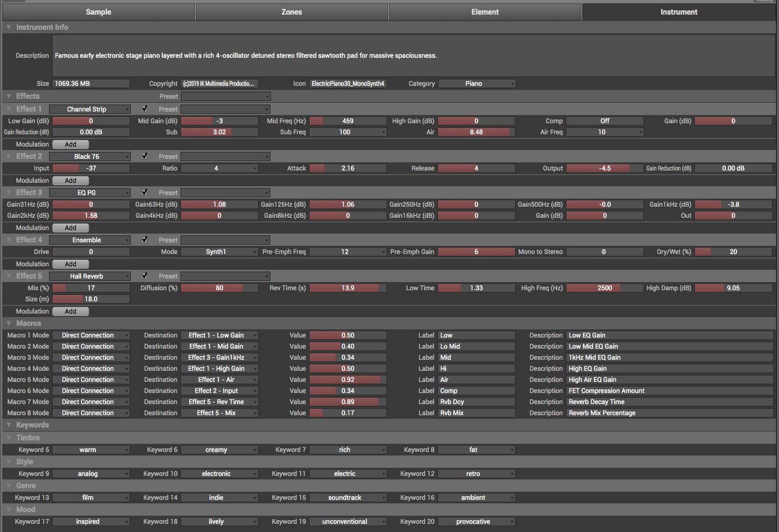The height and width of the screenshot is (532, 779).
Task: Collapse the Macros section triangle
Action: [x=9, y=324]
